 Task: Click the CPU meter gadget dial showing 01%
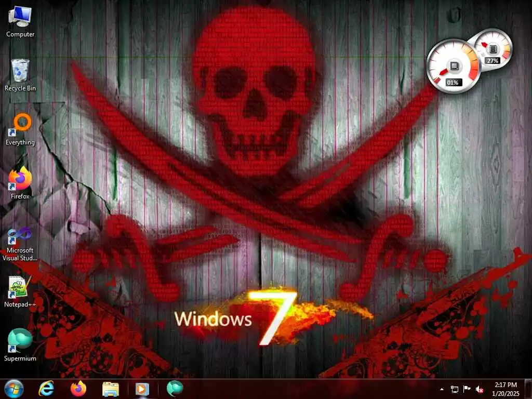pyautogui.click(x=453, y=66)
